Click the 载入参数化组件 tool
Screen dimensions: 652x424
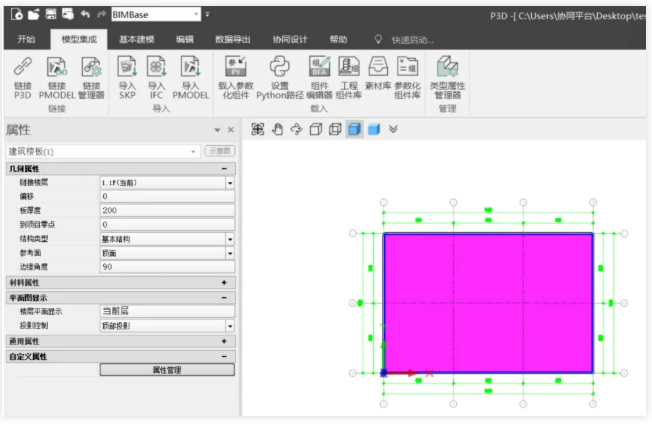tap(236, 78)
